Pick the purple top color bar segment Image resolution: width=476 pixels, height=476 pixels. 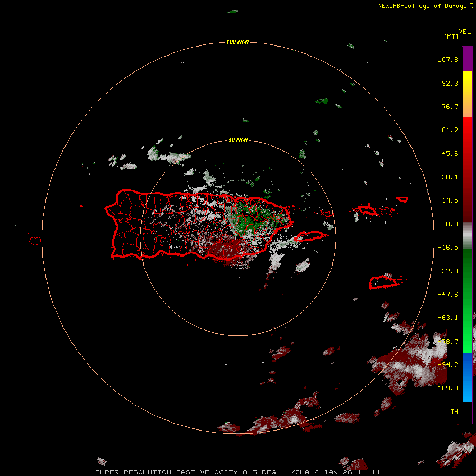467,59
